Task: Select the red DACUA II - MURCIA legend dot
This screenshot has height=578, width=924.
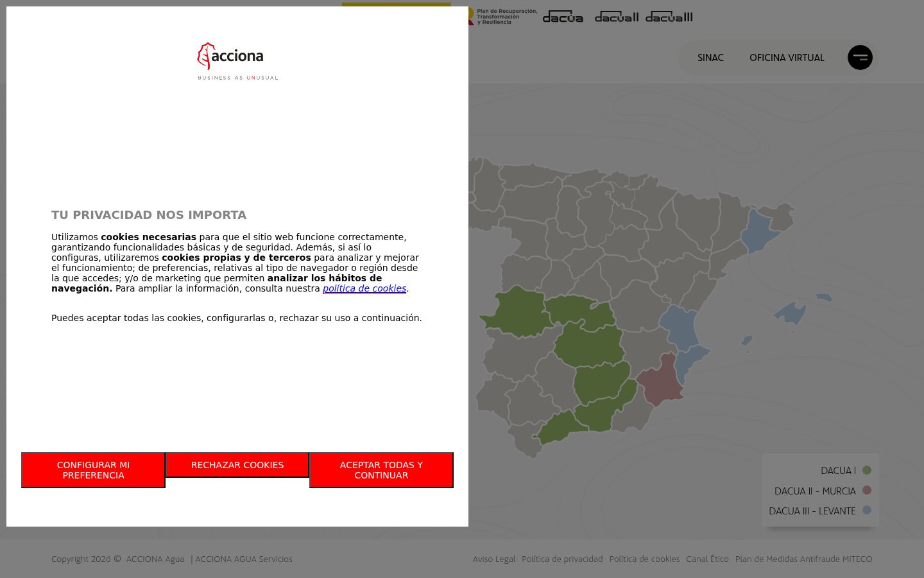Action: click(x=867, y=490)
